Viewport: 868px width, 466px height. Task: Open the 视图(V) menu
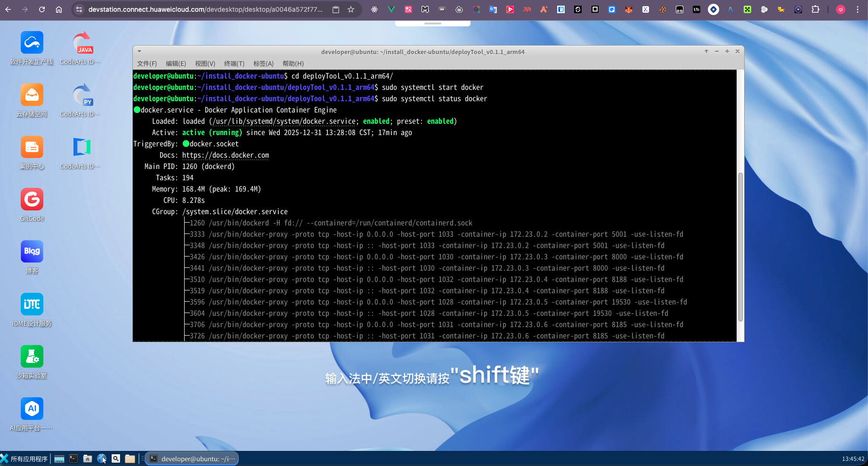click(x=205, y=64)
